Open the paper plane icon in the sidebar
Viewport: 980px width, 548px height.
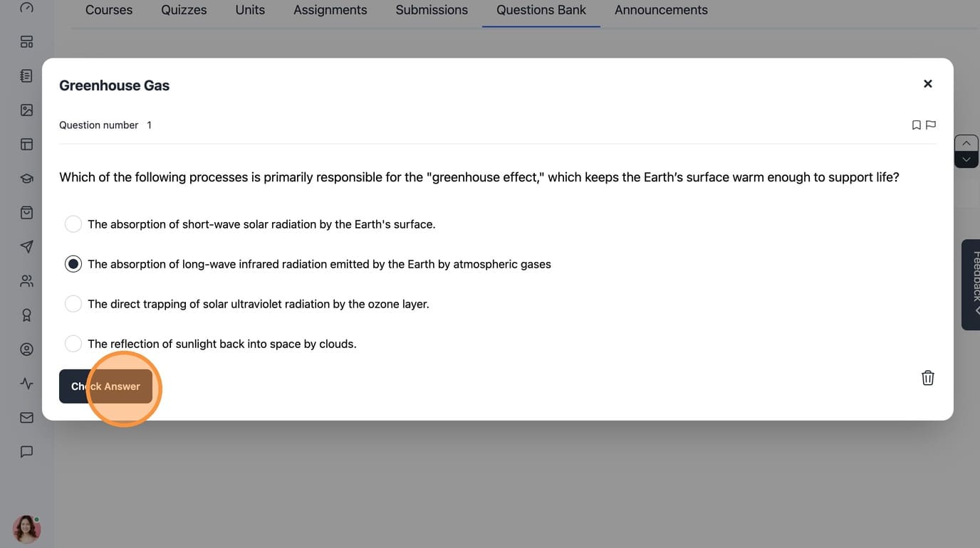[26, 247]
